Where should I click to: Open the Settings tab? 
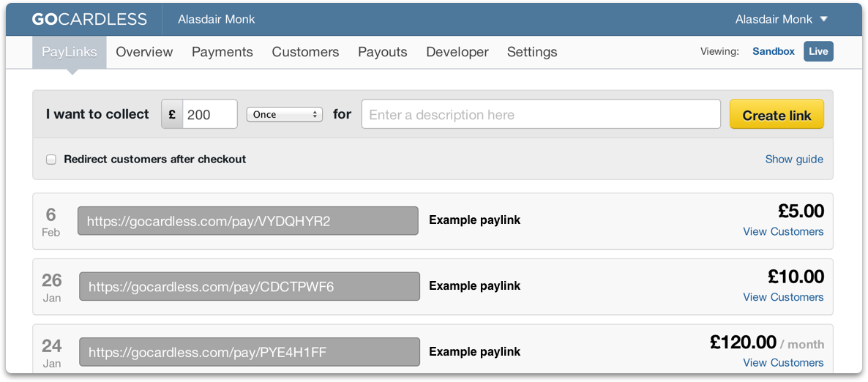(x=532, y=52)
